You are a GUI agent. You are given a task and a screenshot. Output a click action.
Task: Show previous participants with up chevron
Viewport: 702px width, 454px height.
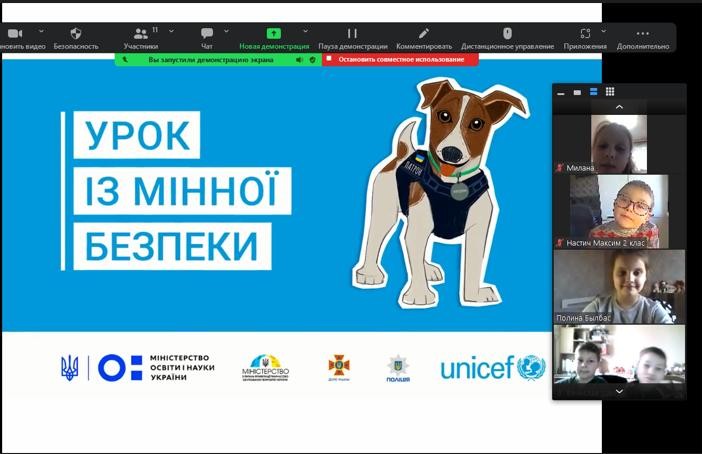tap(620, 107)
